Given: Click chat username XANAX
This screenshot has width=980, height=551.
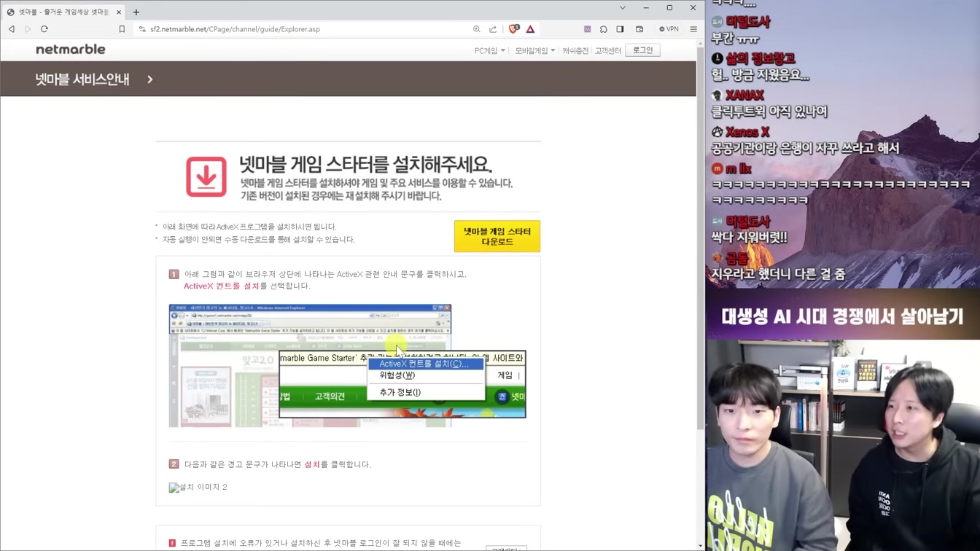Looking at the screenshot, I should [744, 95].
